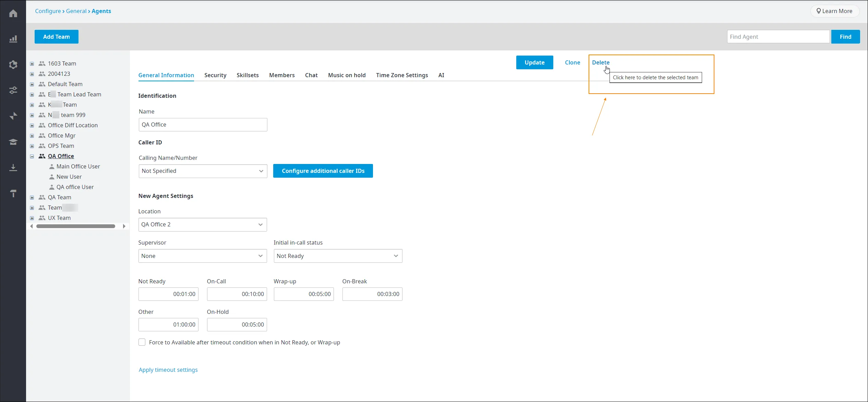Click the team icon beside Default Team

(x=42, y=84)
